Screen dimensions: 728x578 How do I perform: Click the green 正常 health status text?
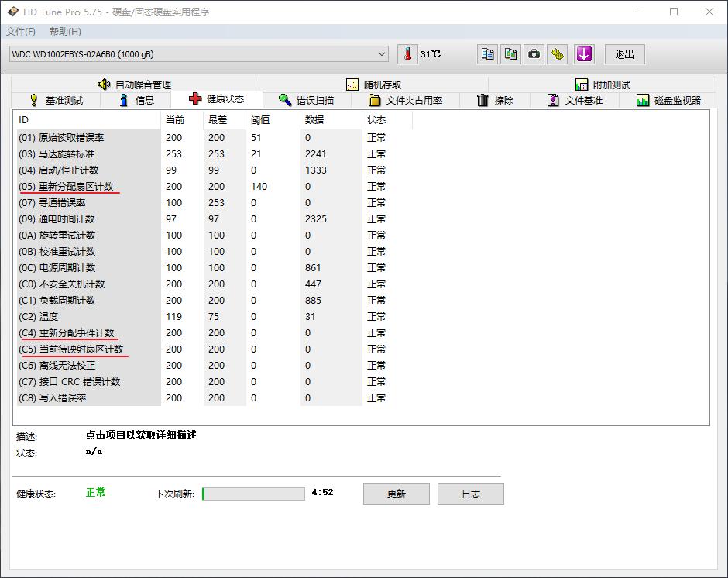(x=95, y=493)
